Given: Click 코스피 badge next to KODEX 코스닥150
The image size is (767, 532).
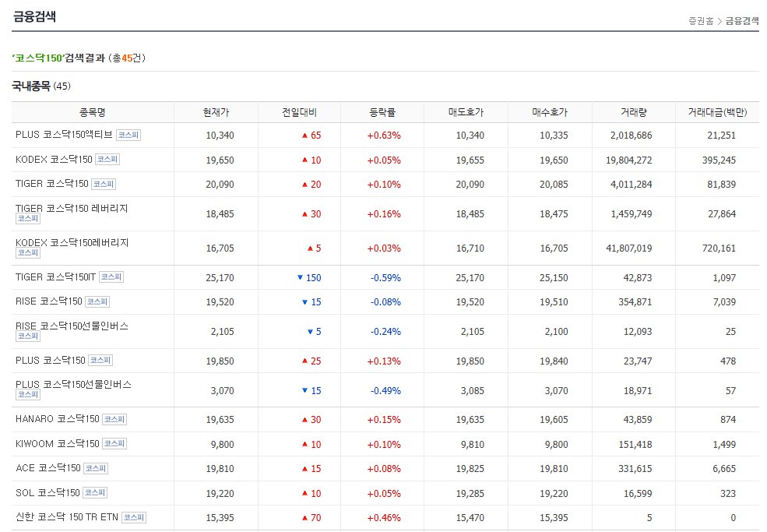Looking at the screenshot, I should (x=107, y=160).
